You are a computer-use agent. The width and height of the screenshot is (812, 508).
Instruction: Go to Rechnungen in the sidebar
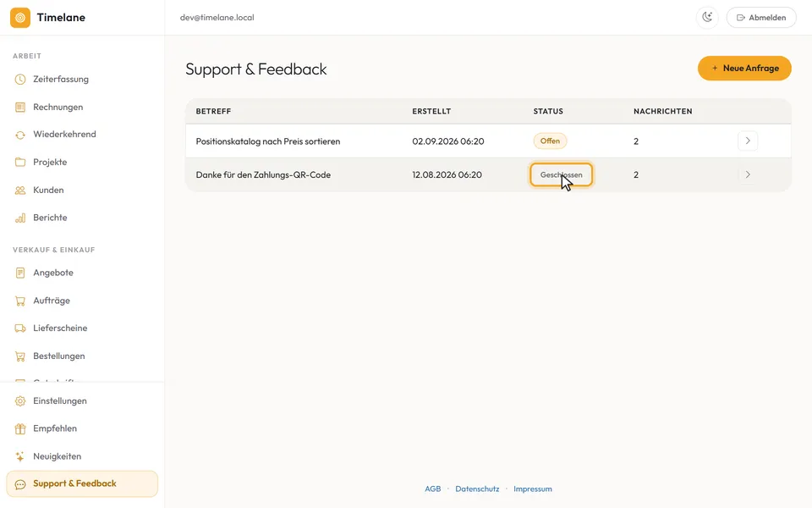(x=82, y=108)
